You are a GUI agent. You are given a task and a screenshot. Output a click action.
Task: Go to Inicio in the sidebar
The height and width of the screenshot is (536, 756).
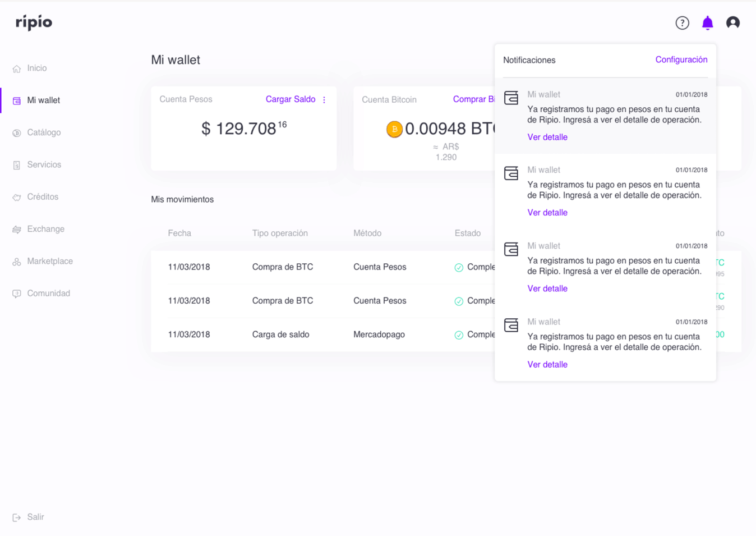coord(37,68)
